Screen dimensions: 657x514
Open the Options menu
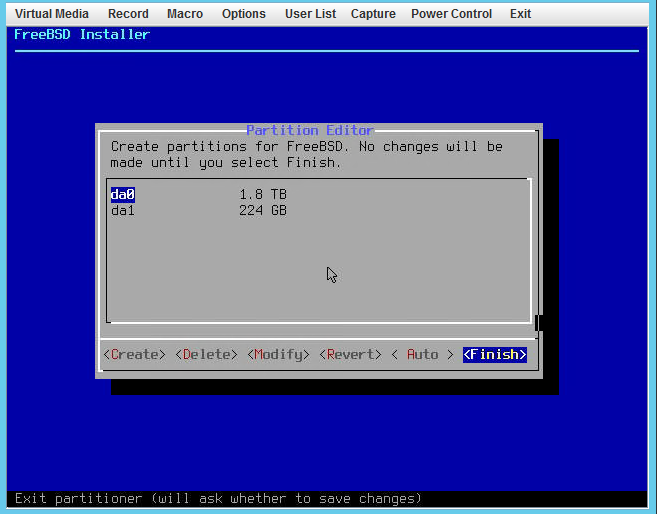tap(243, 14)
